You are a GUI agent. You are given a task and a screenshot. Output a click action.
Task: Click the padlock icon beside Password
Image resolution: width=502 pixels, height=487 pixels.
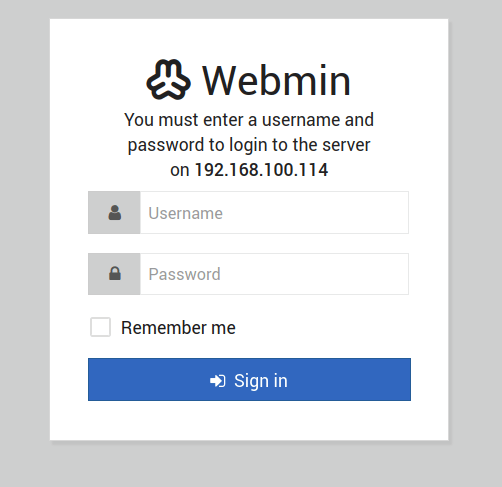click(x=115, y=273)
